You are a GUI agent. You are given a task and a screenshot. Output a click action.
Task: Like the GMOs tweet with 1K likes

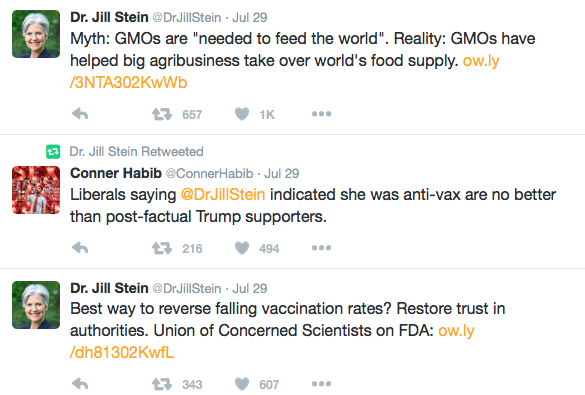[242, 114]
